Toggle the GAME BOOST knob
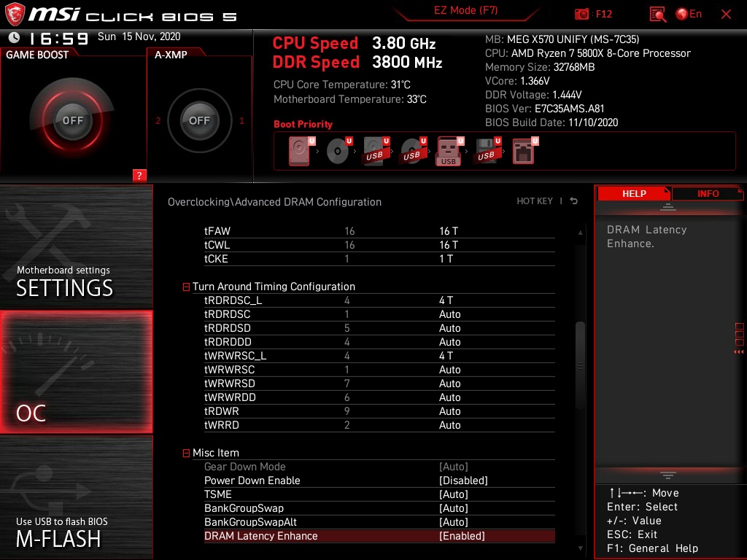 [72, 120]
